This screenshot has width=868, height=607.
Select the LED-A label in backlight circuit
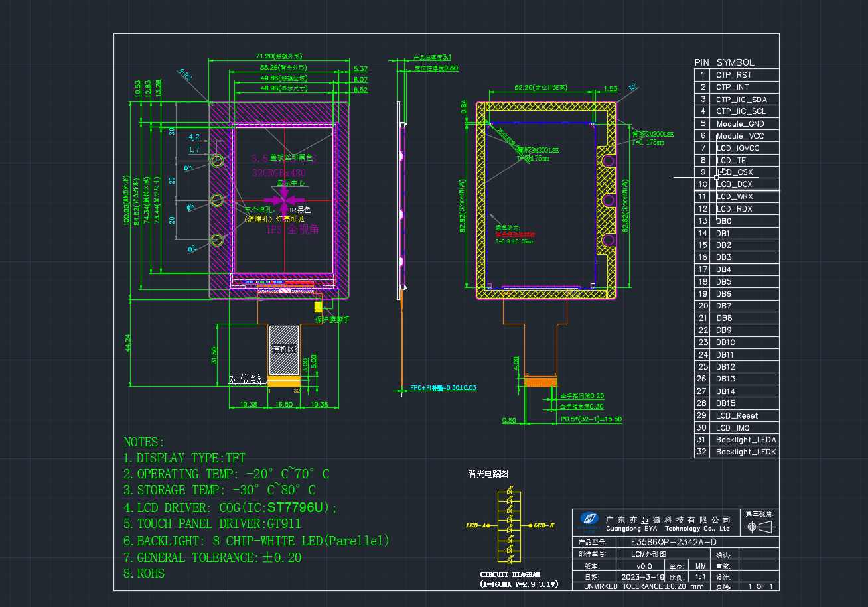[x=474, y=525]
